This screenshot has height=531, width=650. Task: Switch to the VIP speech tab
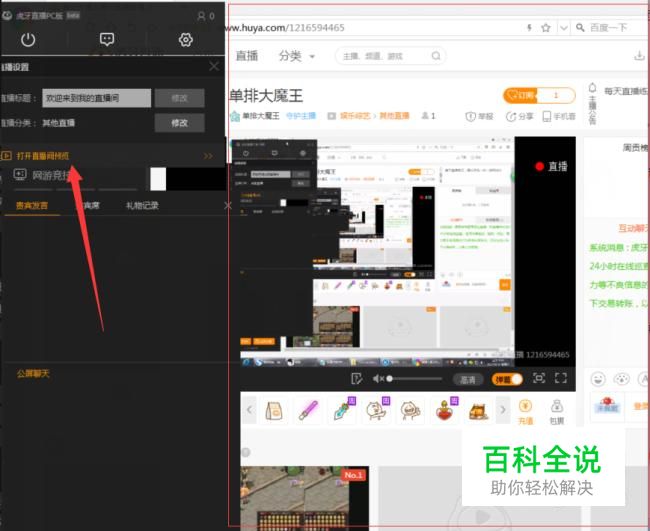[x=32, y=206]
